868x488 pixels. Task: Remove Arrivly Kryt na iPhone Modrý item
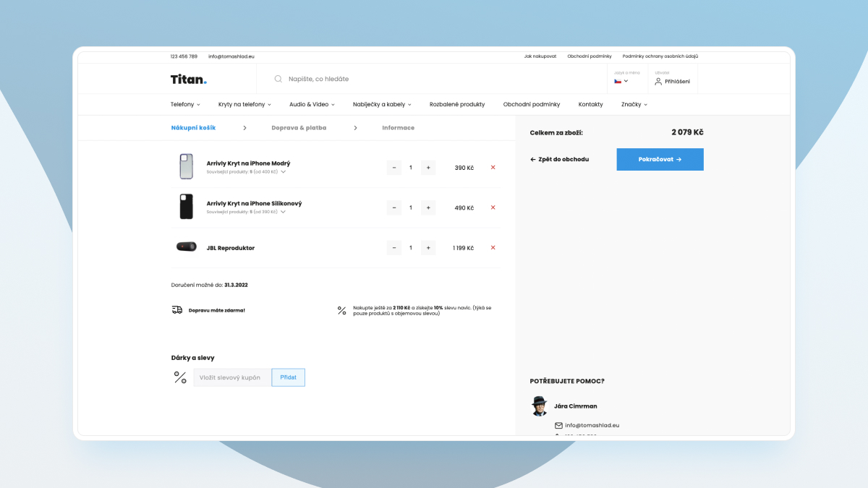click(x=493, y=167)
